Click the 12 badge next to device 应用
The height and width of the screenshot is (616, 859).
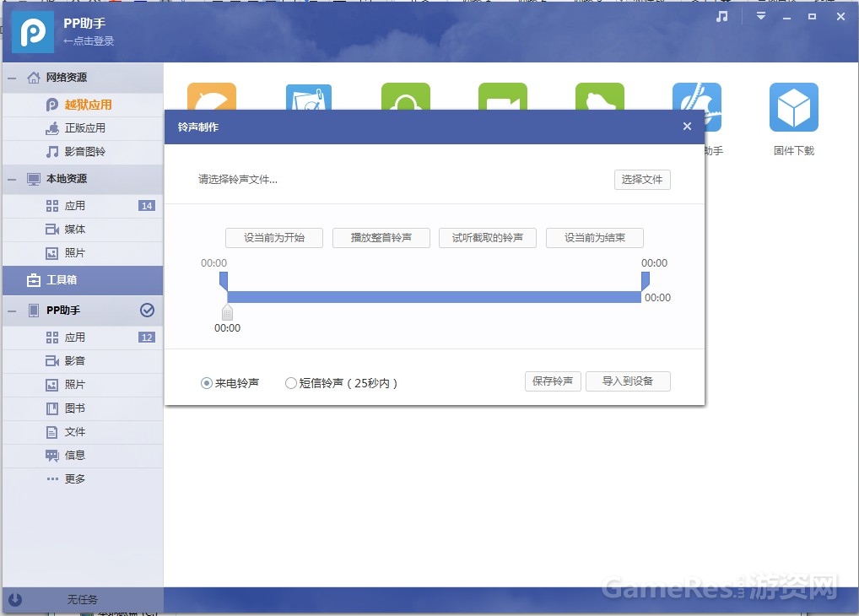click(x=147, y=338)
